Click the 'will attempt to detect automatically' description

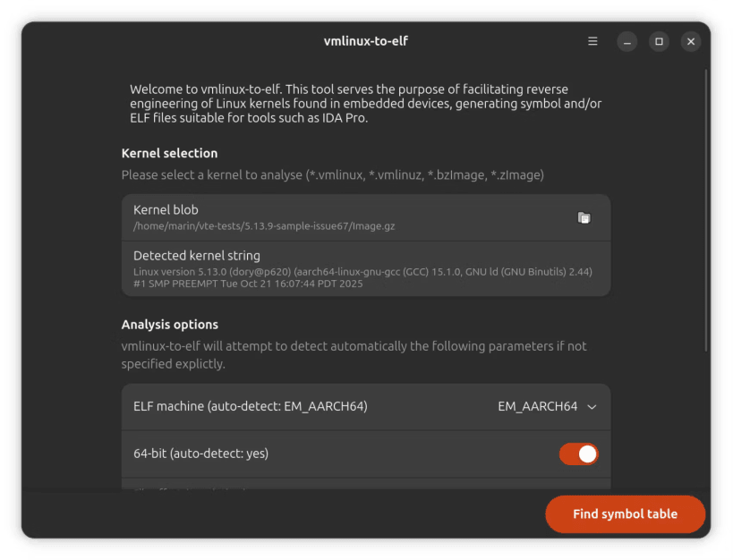tap(354, 355)
